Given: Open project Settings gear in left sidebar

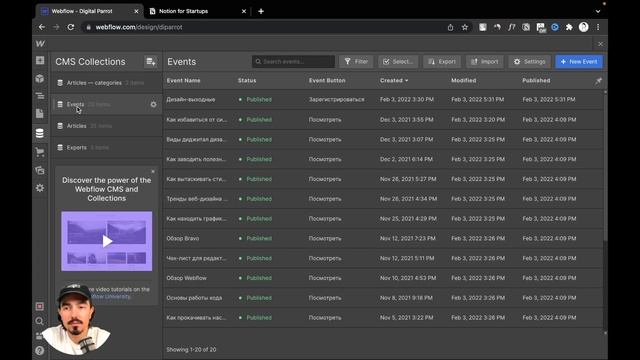Looking at the screenshot, I should (x=40, y=188).
